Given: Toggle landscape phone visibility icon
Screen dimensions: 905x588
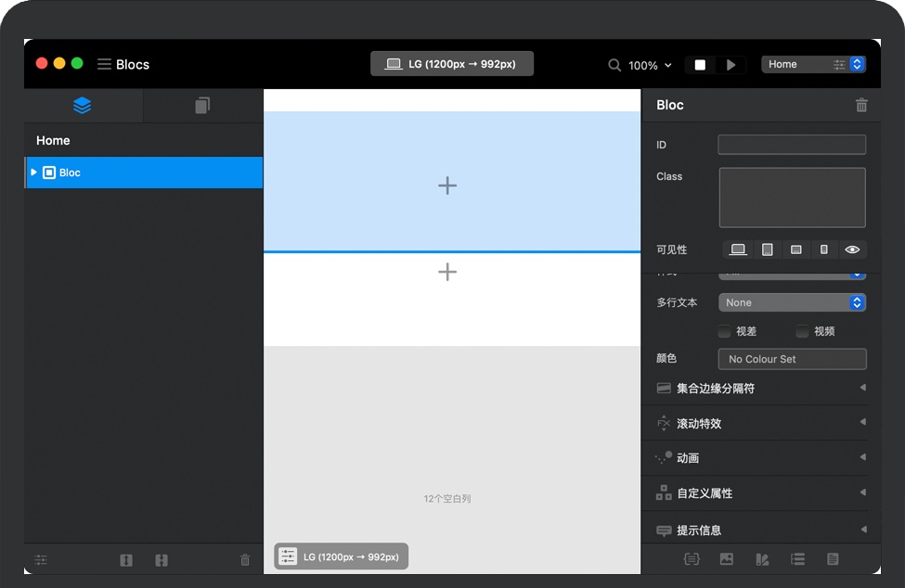Looking at the screenshot, I should 795,249.
